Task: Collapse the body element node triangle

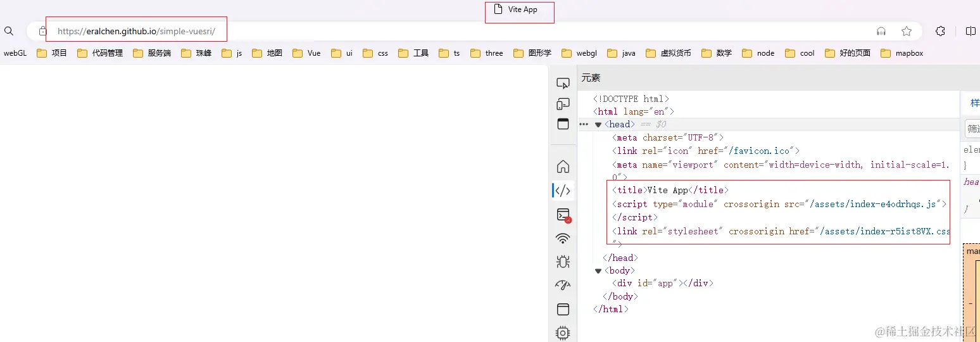Action: click(598, 271)
